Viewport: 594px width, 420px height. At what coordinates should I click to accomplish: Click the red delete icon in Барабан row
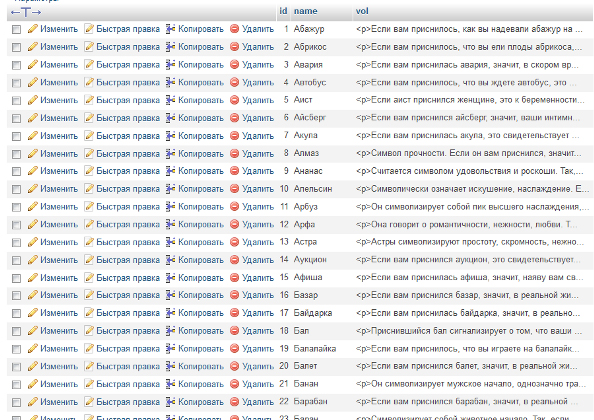point(234,401)
